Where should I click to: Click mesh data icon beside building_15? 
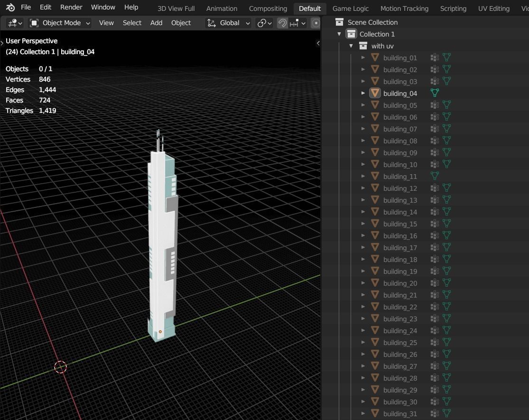tap(446, 224)
